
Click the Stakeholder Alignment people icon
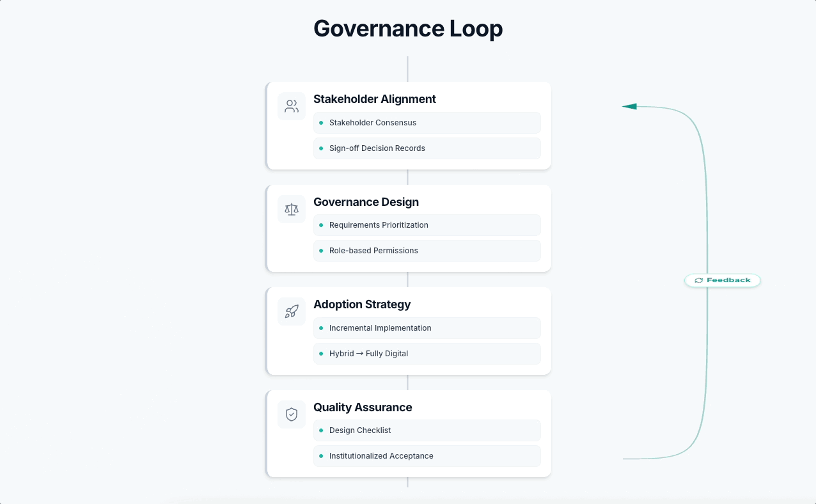point(292,106)
